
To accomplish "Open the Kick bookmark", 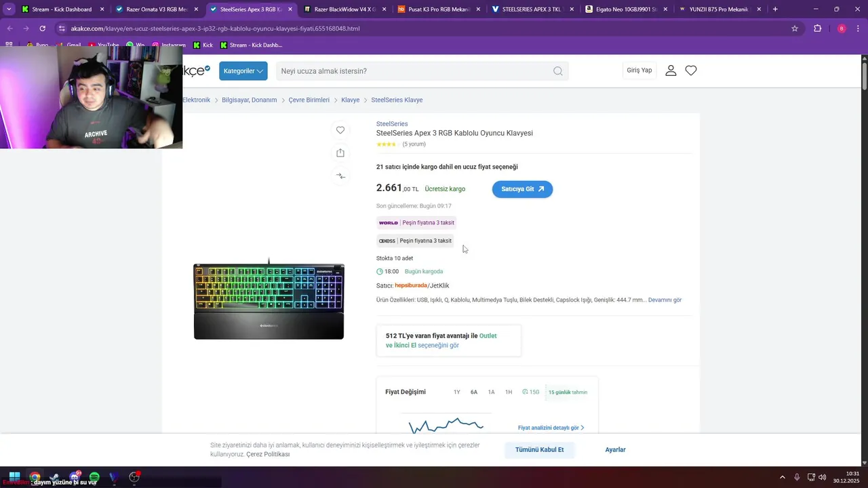I will pos(203,45).
